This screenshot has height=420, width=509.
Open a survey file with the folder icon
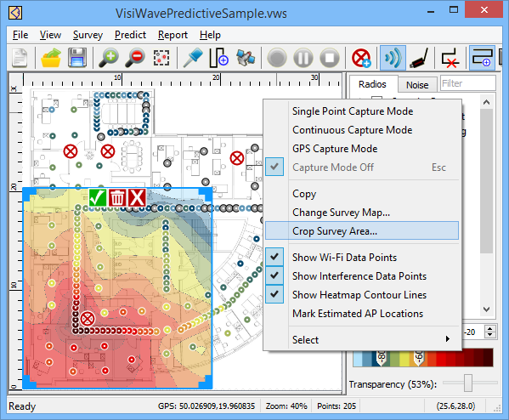click(x=51, y=59)
